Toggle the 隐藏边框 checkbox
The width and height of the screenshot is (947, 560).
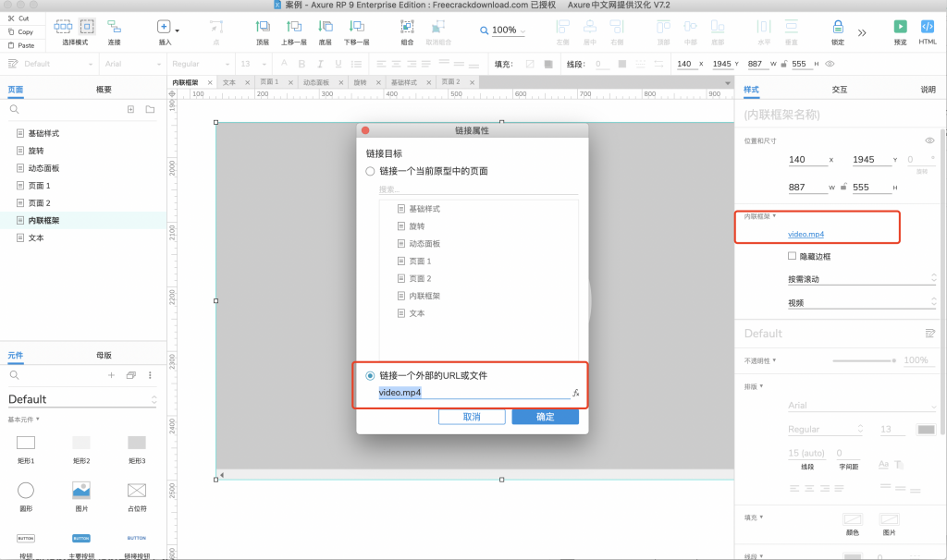[792, 256]
